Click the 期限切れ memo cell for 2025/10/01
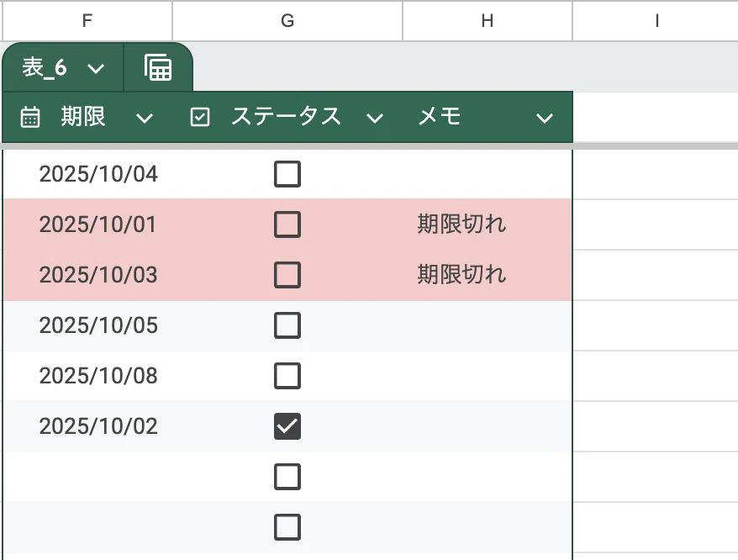The image size is (738, 560). coord(488,225)
